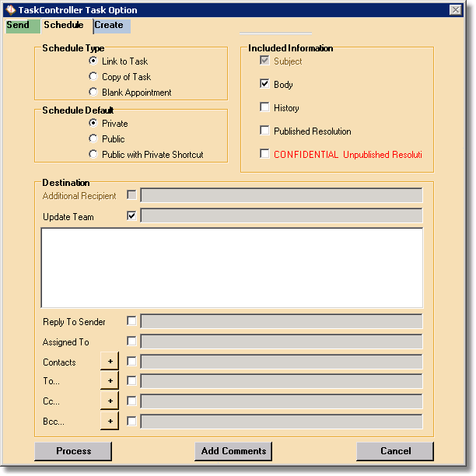Set schedule default to Public
Screen dimensions: 476x476
(x=93, y=139)
